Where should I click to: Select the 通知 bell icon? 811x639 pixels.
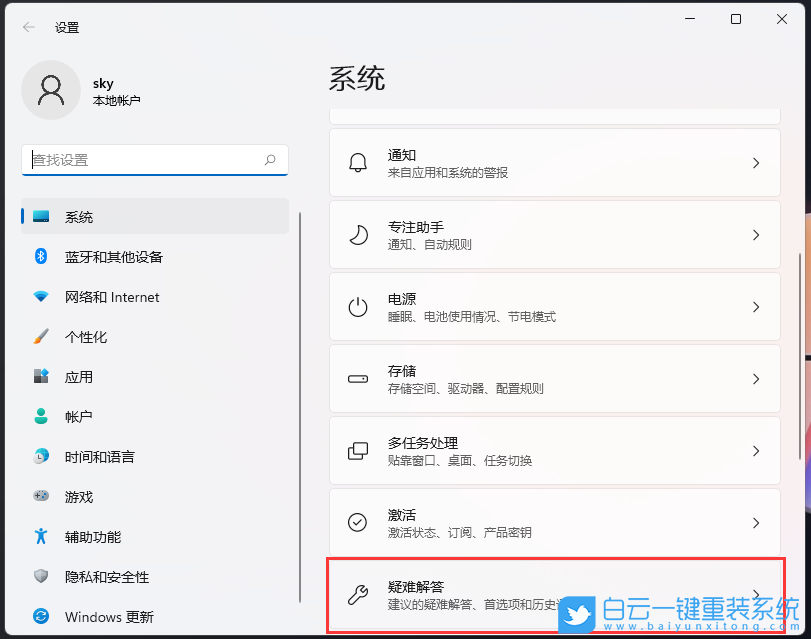coord(358,162)
